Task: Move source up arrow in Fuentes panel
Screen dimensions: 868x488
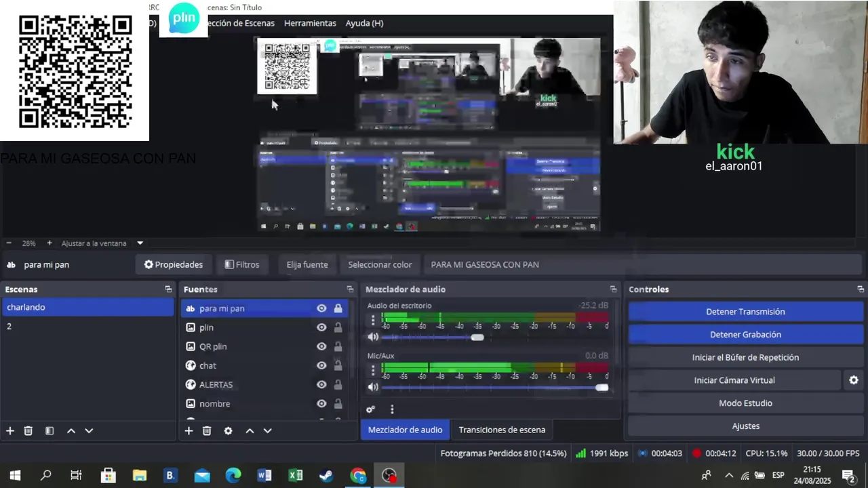Action: click(250, 431)
